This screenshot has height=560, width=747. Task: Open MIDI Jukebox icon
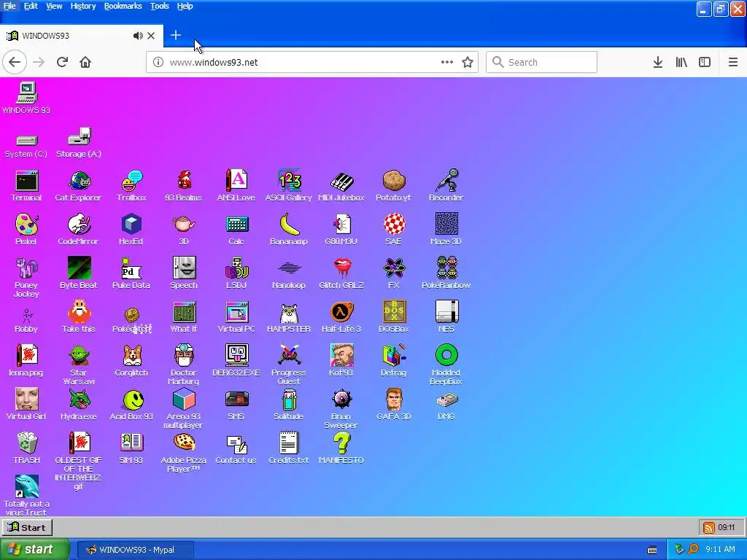coord(341,186)
